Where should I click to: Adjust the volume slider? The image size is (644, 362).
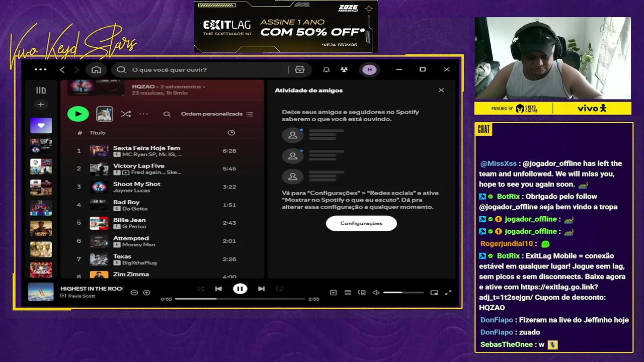tap(404, 293)
